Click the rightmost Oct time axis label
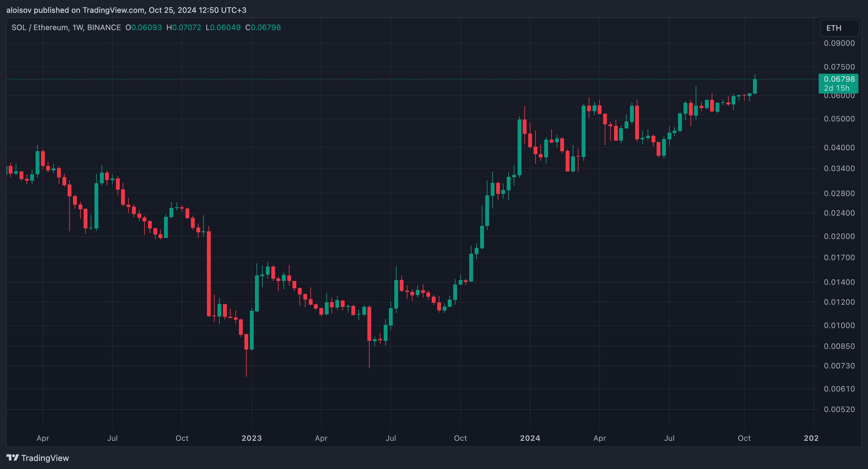Image resolution: width=868 pixels, height=469 pixels. 744,438
